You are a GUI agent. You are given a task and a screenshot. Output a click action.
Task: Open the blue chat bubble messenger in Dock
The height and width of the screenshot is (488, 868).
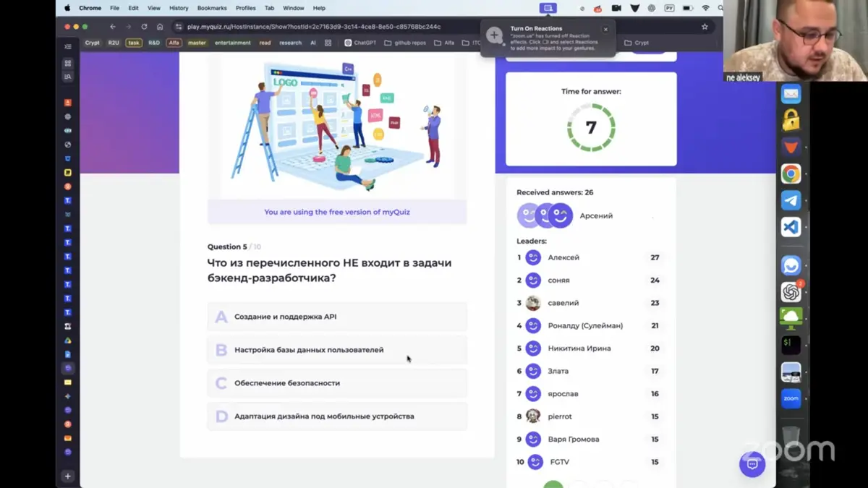pos(791,265)
